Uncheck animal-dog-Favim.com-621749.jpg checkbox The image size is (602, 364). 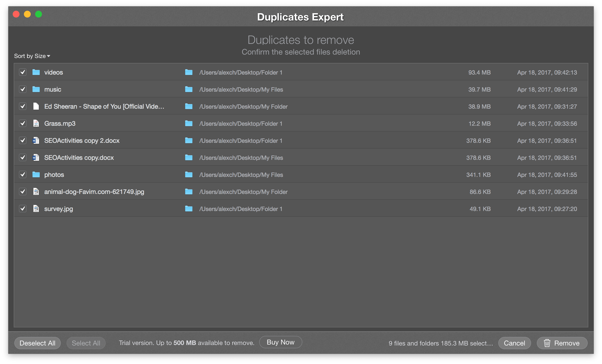pos(23,192)
